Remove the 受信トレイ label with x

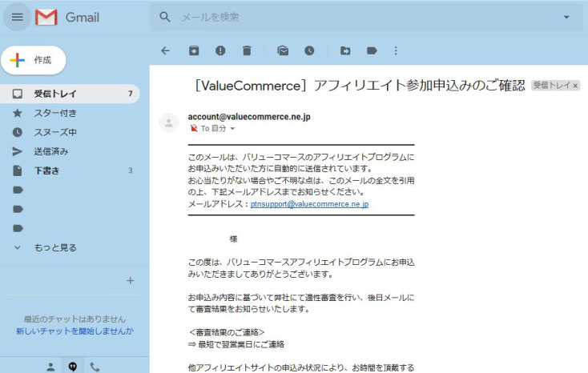(575, 86)
